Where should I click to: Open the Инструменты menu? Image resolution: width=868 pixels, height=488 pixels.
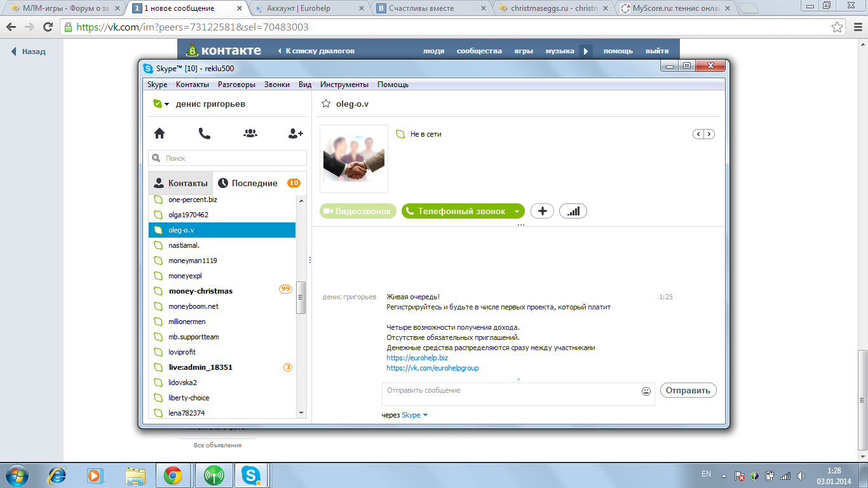(344, 85)
